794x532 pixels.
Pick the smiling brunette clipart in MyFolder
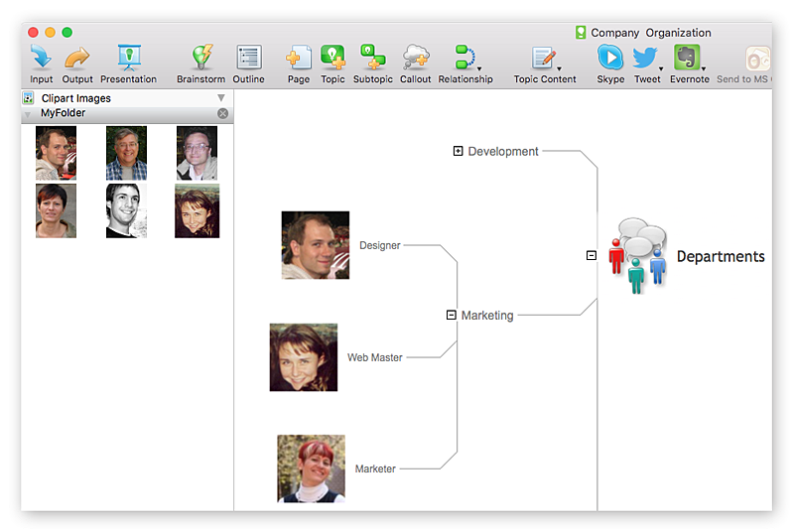(197, 210)
